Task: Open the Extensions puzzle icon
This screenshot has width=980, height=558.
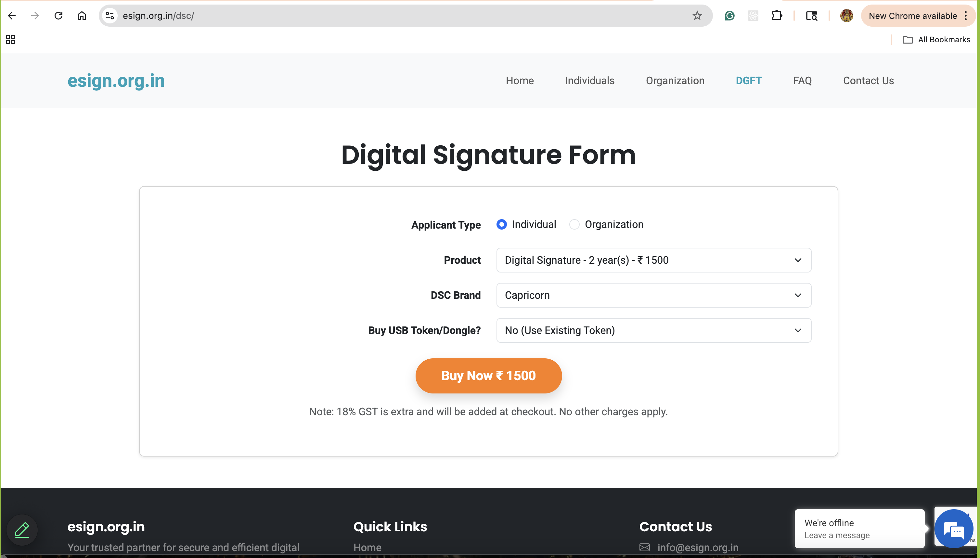Action: (x=777, y=16)
